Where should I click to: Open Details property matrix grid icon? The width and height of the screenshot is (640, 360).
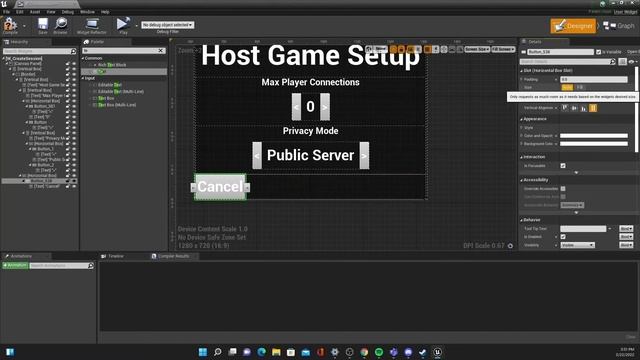click(622, 62)
